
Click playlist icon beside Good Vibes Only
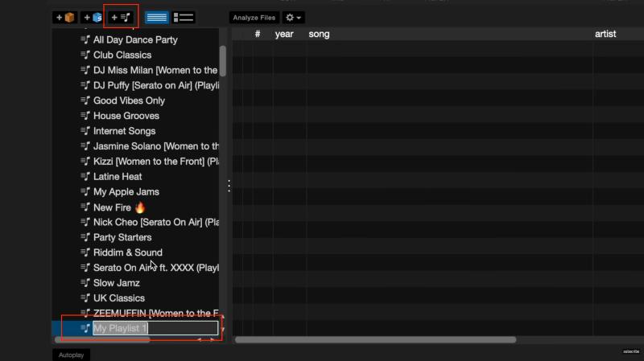(85, 100)
